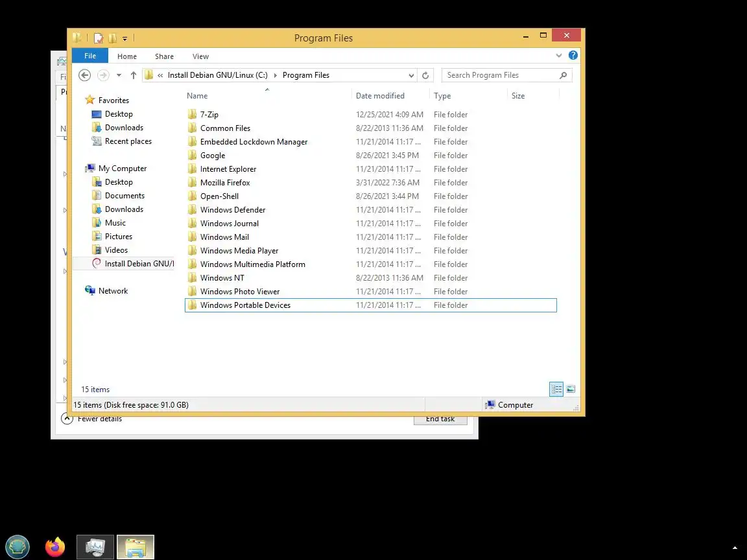Select the Windows Defender folder icon
Viewport: 747px width, 560px height.
pos(192,209)
